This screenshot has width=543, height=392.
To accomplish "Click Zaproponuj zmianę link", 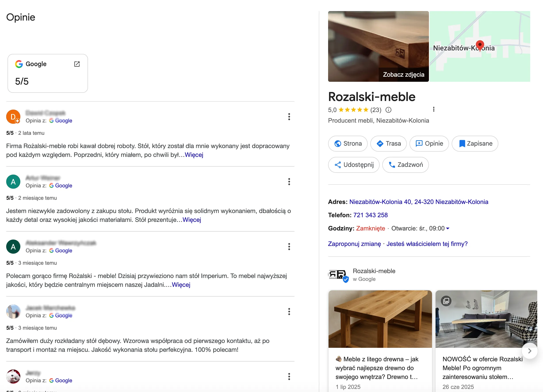I will point(354,244).
